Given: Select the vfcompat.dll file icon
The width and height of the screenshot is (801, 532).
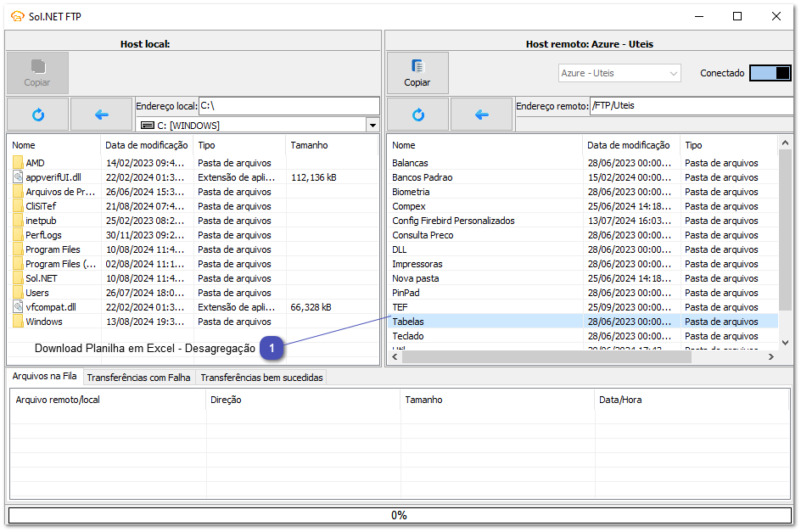Looking at the screenshot, I should 18,307.
